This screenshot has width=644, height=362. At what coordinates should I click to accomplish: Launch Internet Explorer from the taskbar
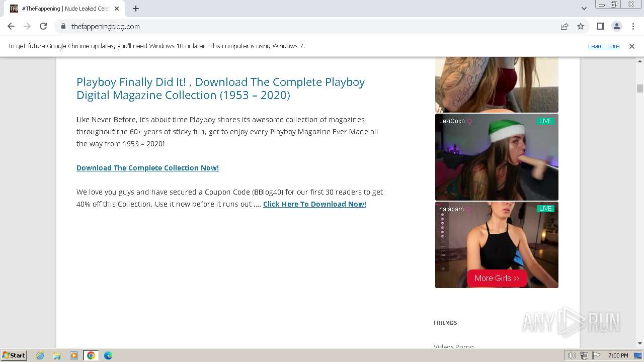40,355
